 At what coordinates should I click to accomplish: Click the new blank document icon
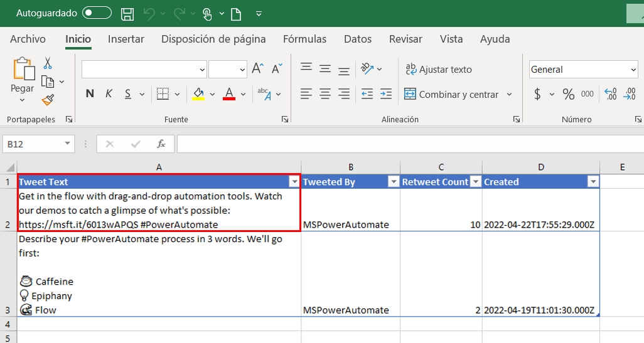236,14
